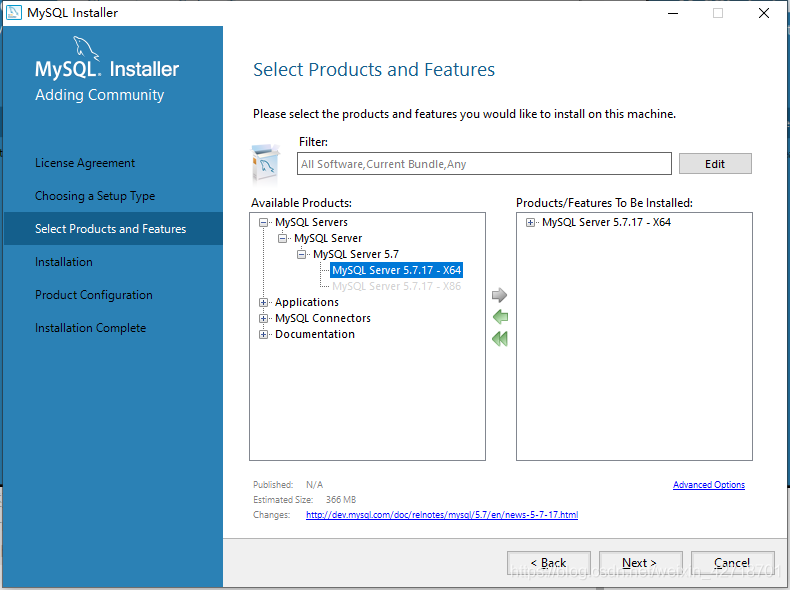Image resolution: width=790 pixels, height=590 pixels.
Task: Click the Filter text field
Action: pyautogui.click(x=484, y=164)
